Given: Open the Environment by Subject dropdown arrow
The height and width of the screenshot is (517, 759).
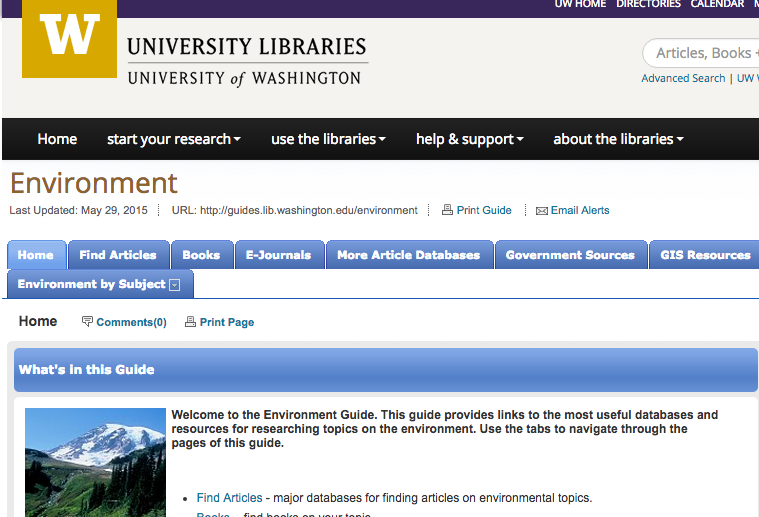Looking at the screenshot, I should [175, 285].
